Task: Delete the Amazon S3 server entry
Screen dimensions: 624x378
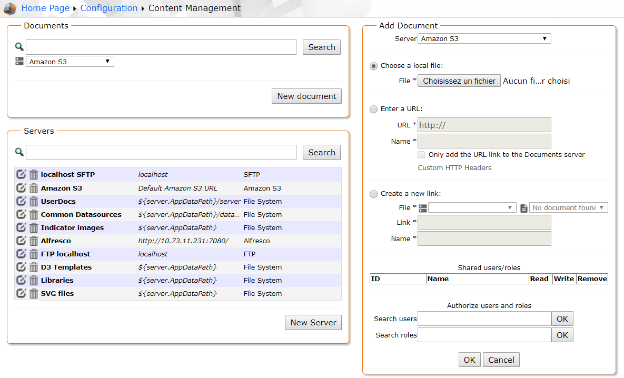Action: tap(34, 188)
